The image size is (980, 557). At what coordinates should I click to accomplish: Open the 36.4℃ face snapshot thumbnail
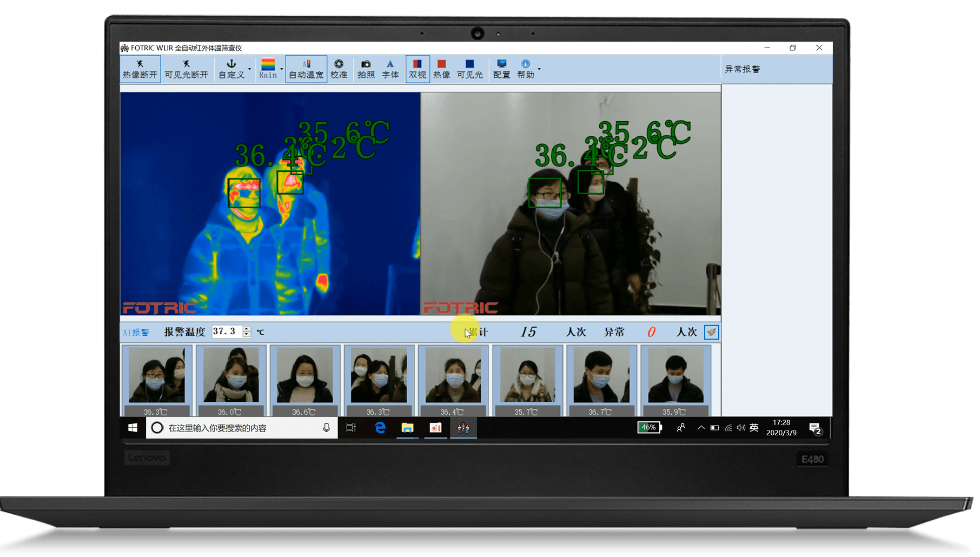[x=453, y=381]
